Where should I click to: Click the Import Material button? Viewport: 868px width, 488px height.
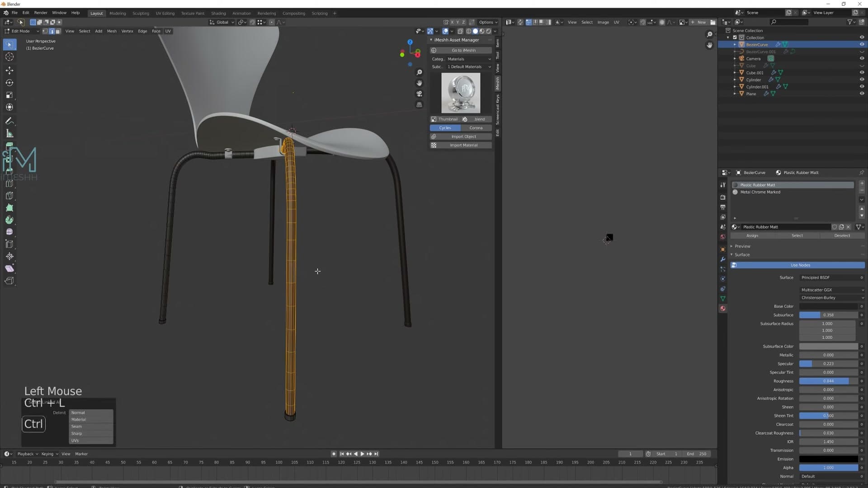click(461, 145)
